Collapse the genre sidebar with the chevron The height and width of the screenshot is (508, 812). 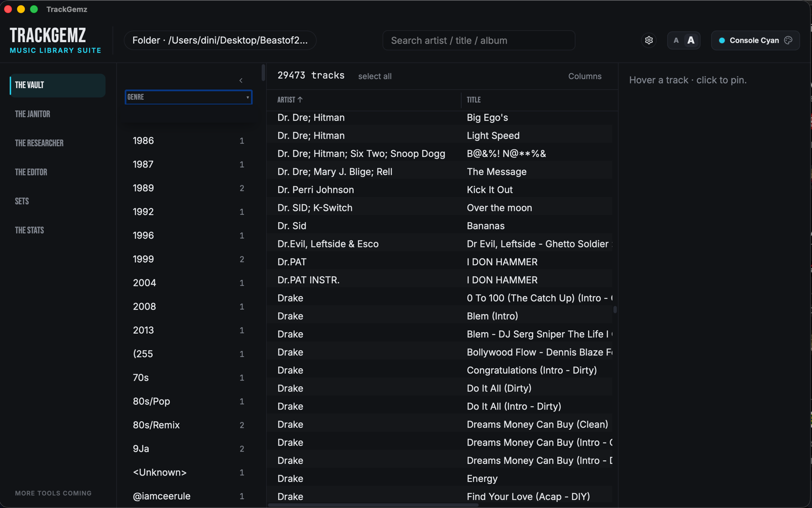pyautogui.click(x=241, y=80)
